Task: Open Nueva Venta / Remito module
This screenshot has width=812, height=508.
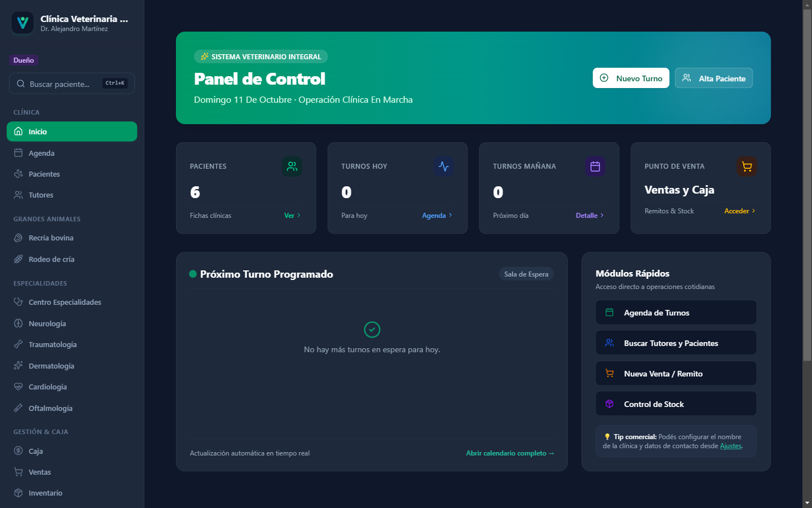Action: click(676, 373)
